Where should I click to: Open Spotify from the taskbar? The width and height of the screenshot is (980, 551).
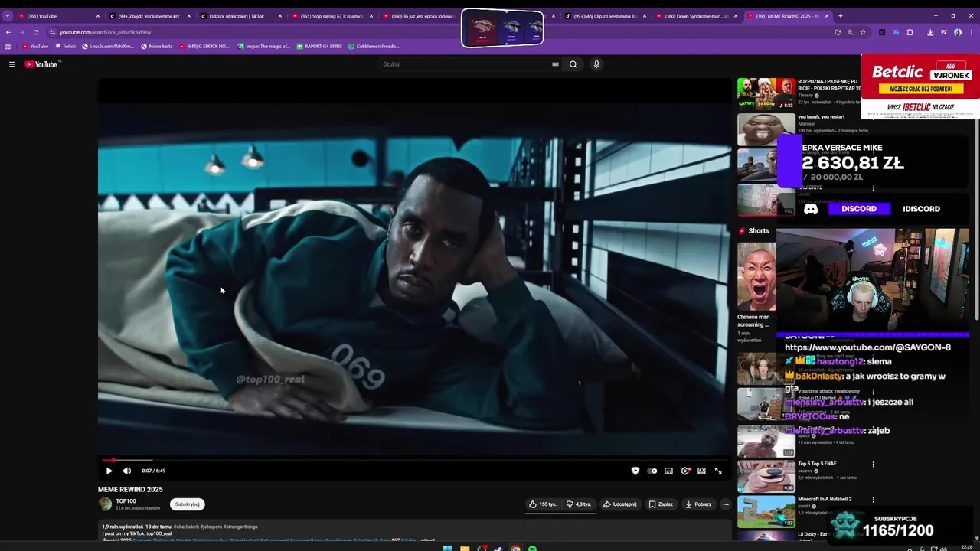(x=532, y=548)
